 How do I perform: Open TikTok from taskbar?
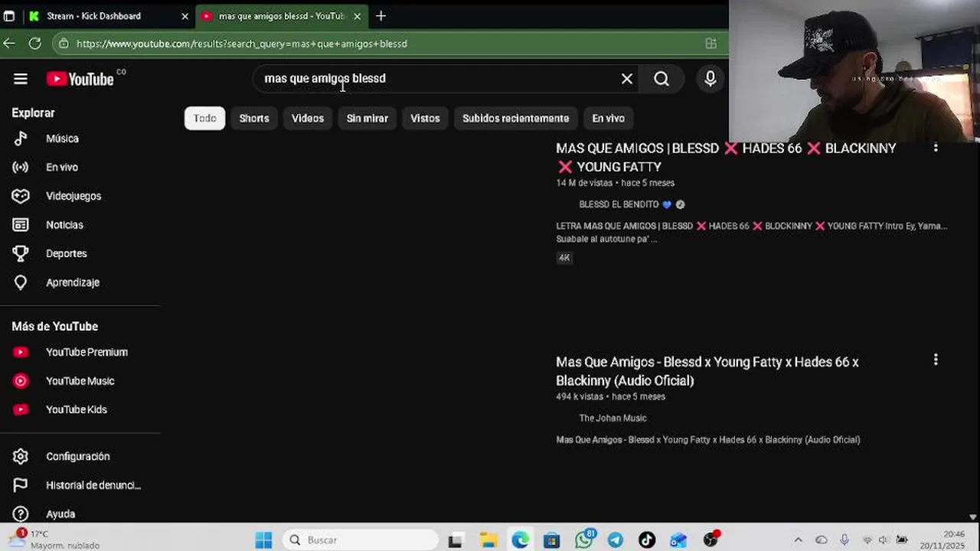click(647, 540)
